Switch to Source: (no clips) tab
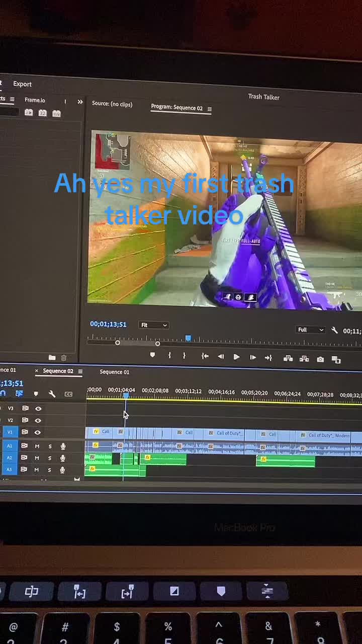Viewport: 362px width, 644px height. click(x=112, y=104)
